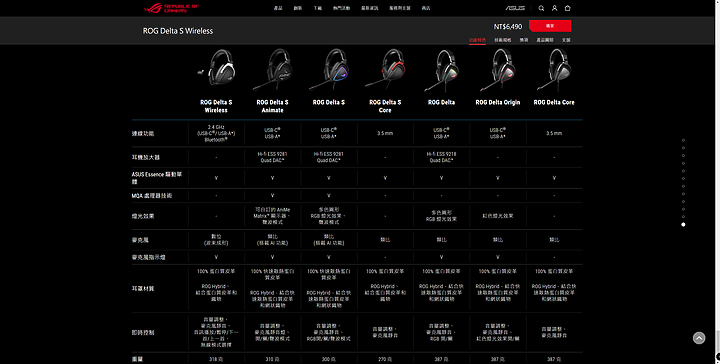Select the 燈光效果 row label
720x364 pixels.
click(143, 216)
